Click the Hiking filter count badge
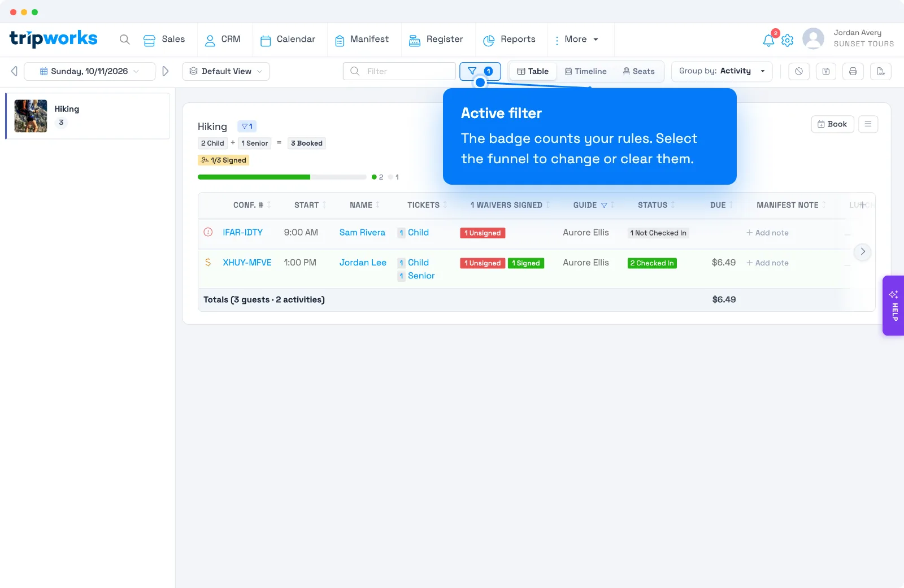Image resolution: width=904 pixels, height=588 pixels. coord(247,127)
